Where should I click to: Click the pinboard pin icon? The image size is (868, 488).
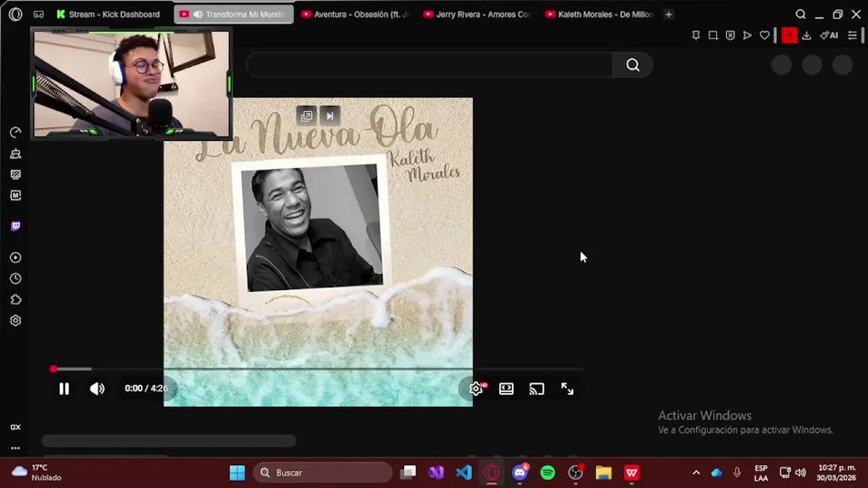[696, 35]
